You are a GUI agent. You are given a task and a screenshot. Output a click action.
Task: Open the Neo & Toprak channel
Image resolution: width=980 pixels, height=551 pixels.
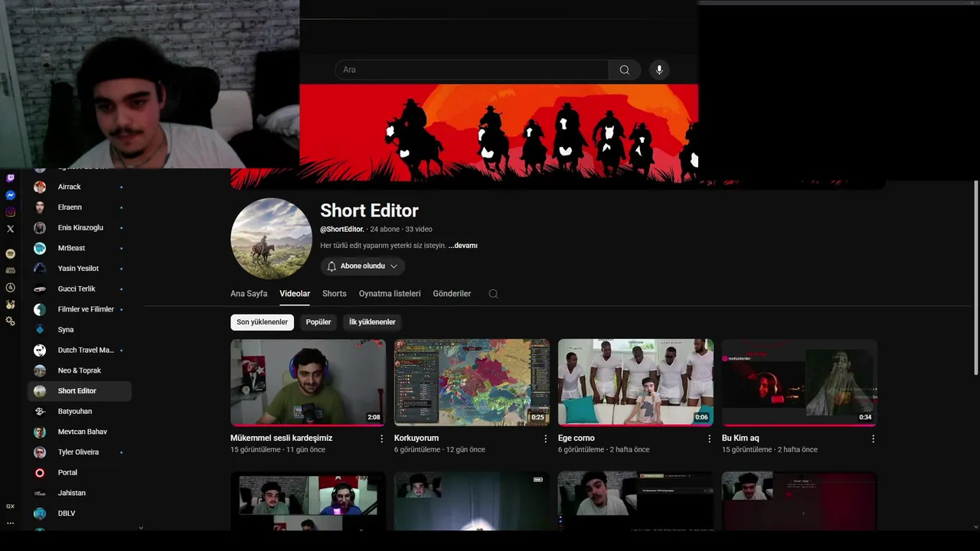point(80,370)
